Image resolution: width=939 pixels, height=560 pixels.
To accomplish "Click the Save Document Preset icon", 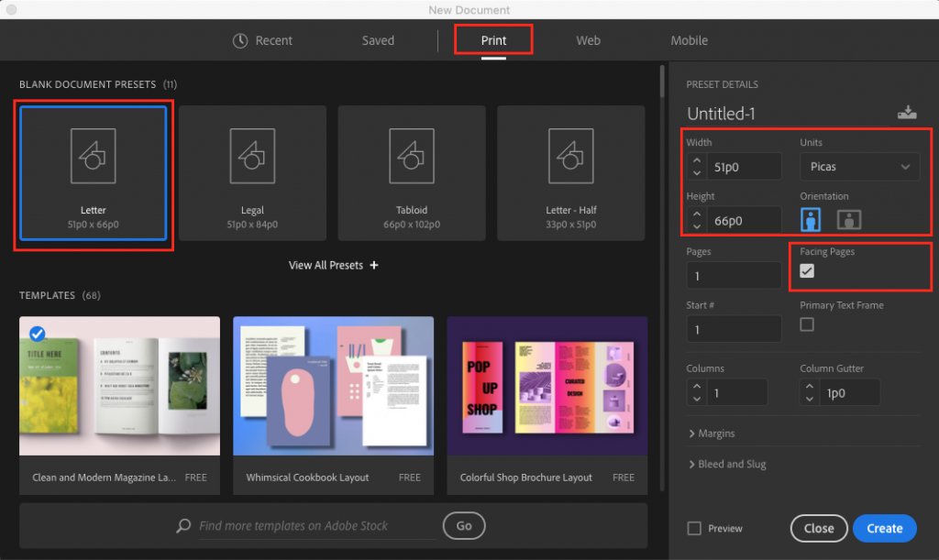I will (907, 112).
